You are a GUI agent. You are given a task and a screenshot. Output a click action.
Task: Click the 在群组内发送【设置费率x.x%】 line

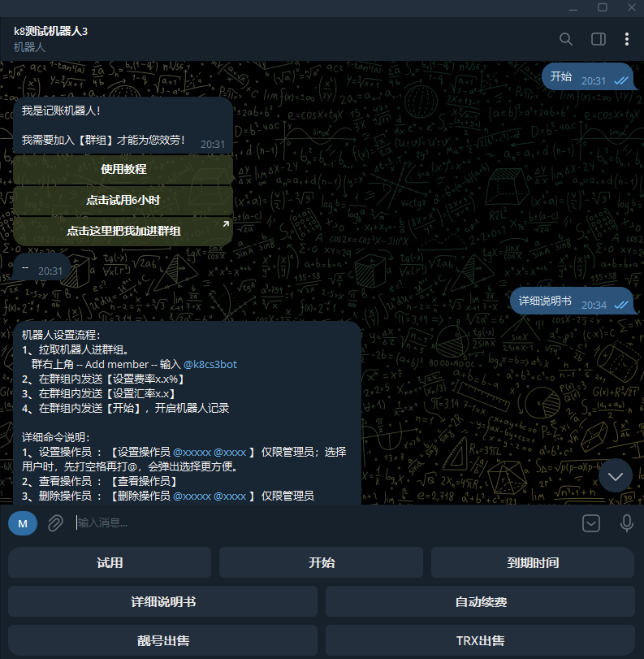[x=103, y=379]
